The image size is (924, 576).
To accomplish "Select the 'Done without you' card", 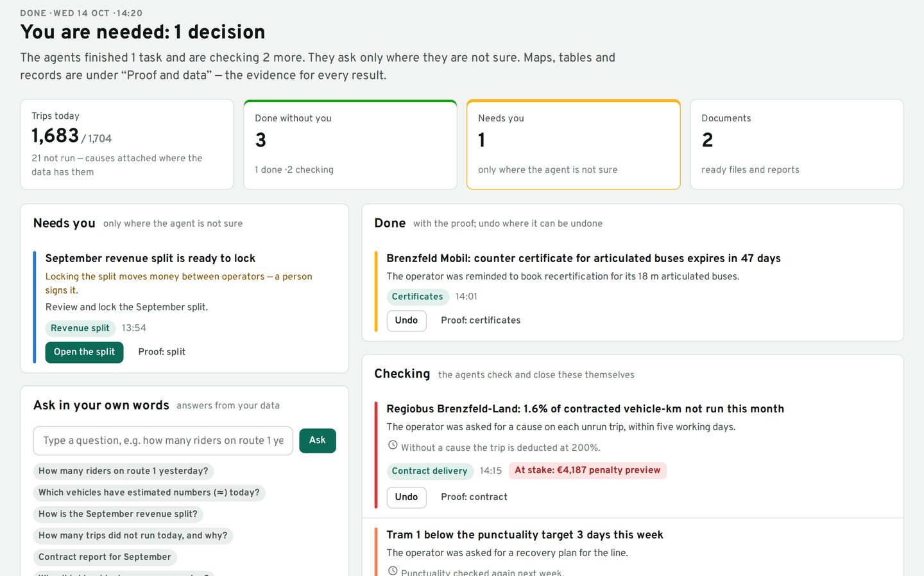I will [x=350, y=144].
